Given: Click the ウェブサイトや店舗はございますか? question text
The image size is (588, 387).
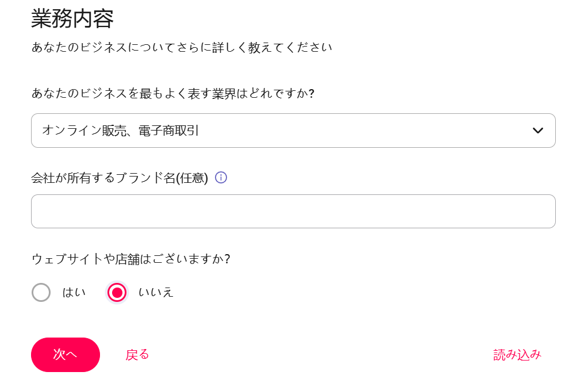Looking at the screenshot, I should click(131, 259).
